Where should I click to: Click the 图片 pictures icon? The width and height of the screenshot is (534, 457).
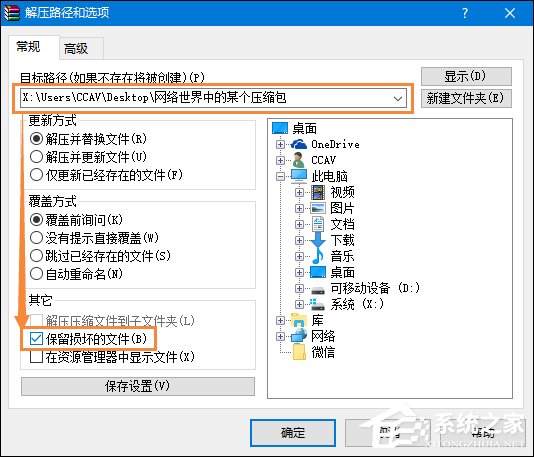(318, 208)
